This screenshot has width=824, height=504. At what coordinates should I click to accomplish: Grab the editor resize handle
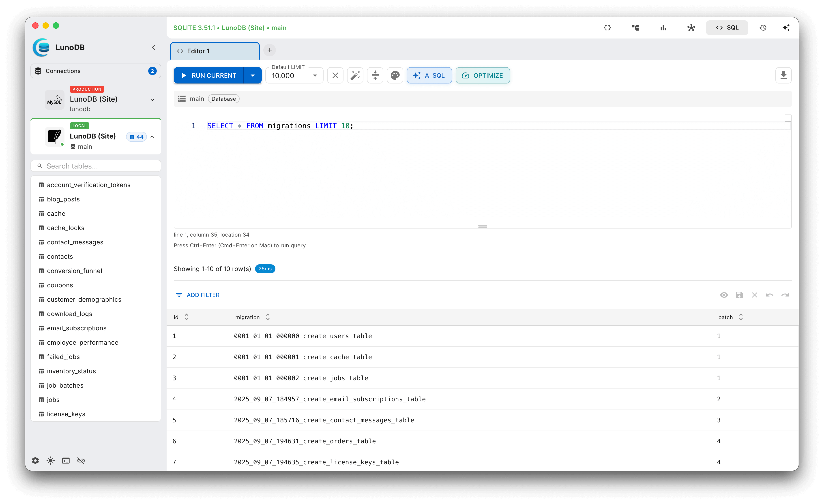click(x=483, y=226)
